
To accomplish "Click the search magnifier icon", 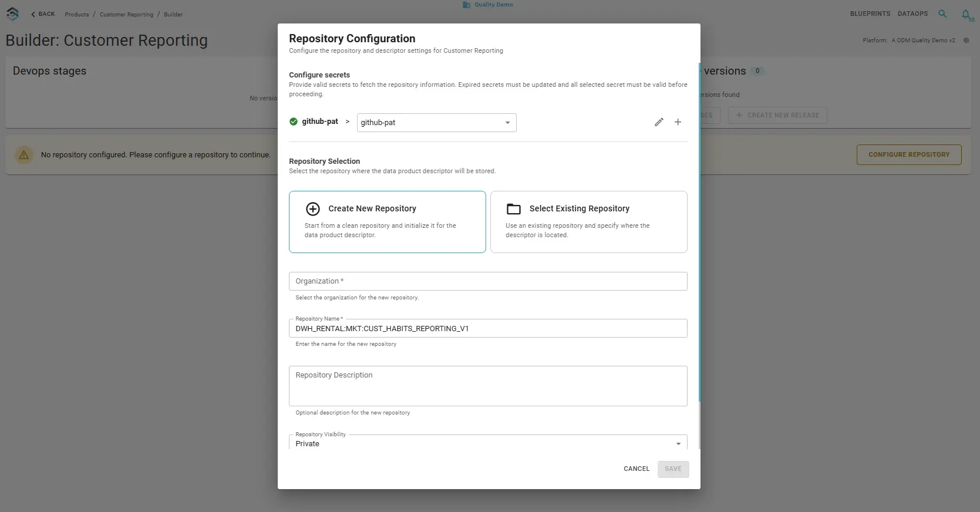I will 942,14.
